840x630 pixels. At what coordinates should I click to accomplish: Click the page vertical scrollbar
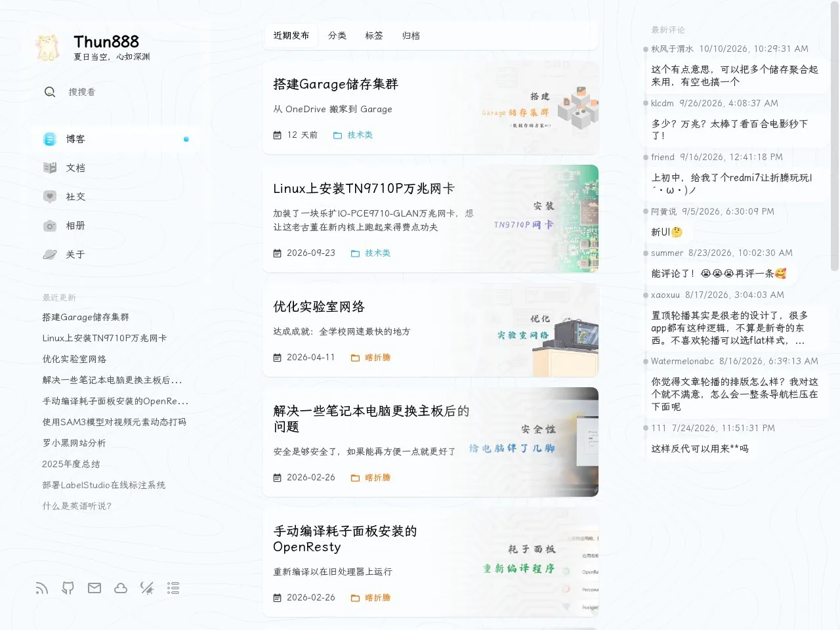pos(835,138)
